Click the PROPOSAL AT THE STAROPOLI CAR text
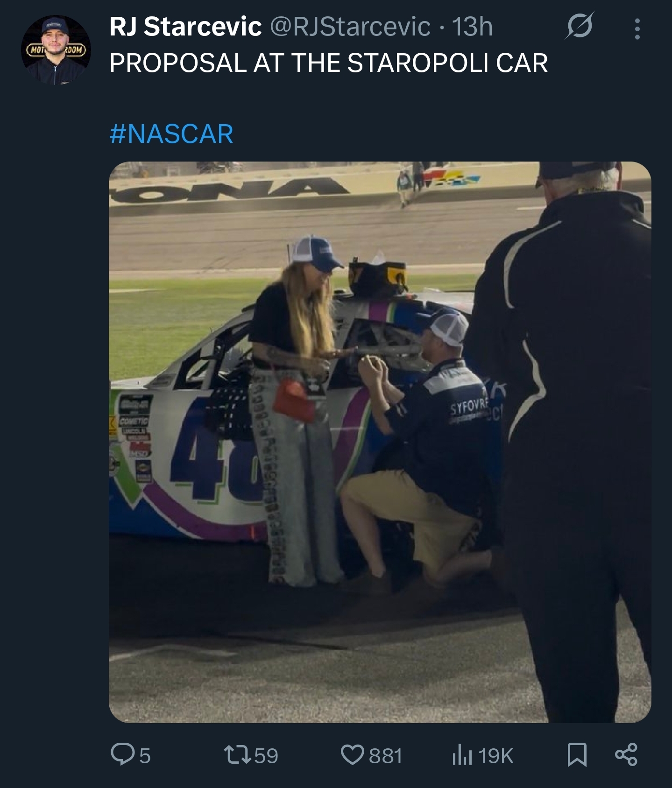 (329, 63)
